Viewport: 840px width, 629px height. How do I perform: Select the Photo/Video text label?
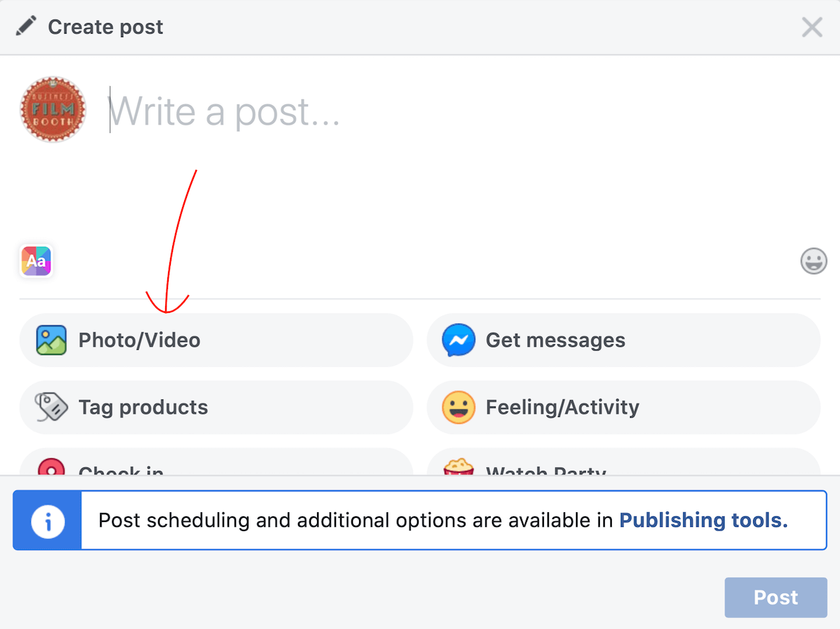point(139,340)
